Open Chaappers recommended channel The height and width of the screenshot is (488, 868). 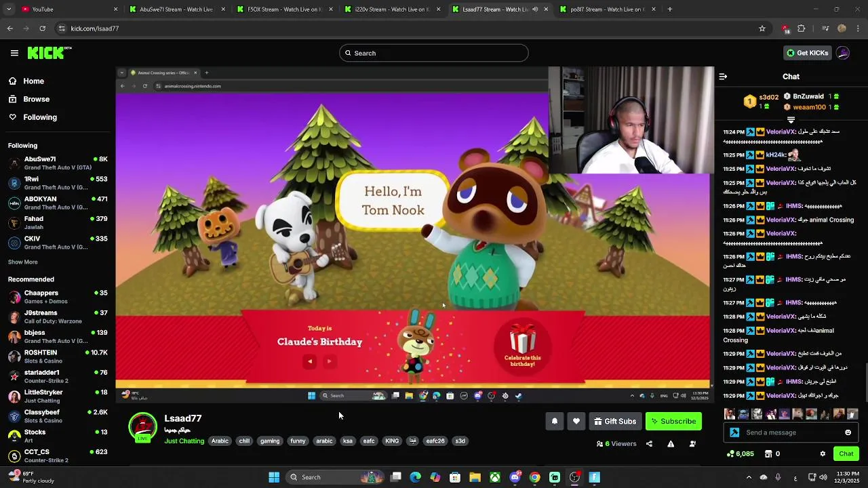58,297
